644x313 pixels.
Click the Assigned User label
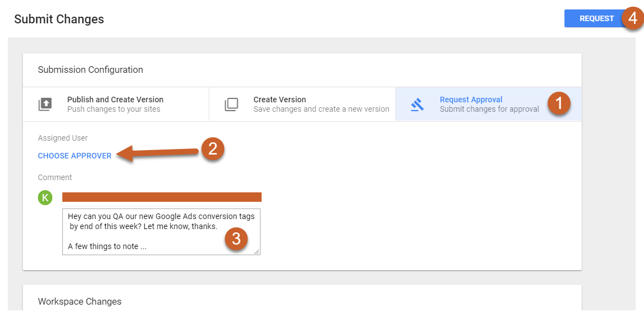pos(63,138)
